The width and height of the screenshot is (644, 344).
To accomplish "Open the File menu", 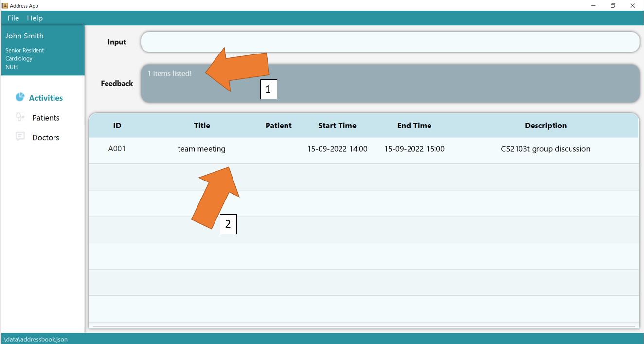I will point(13,18).
